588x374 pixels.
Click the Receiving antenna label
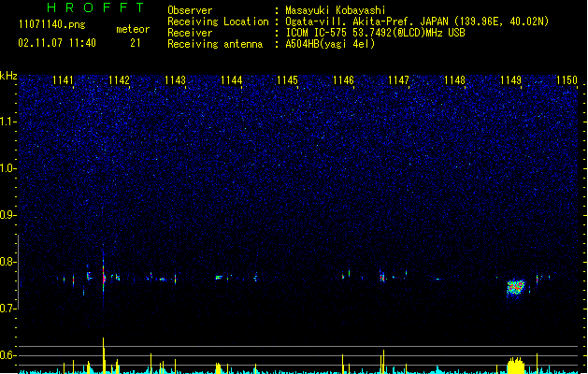point(215,44)
